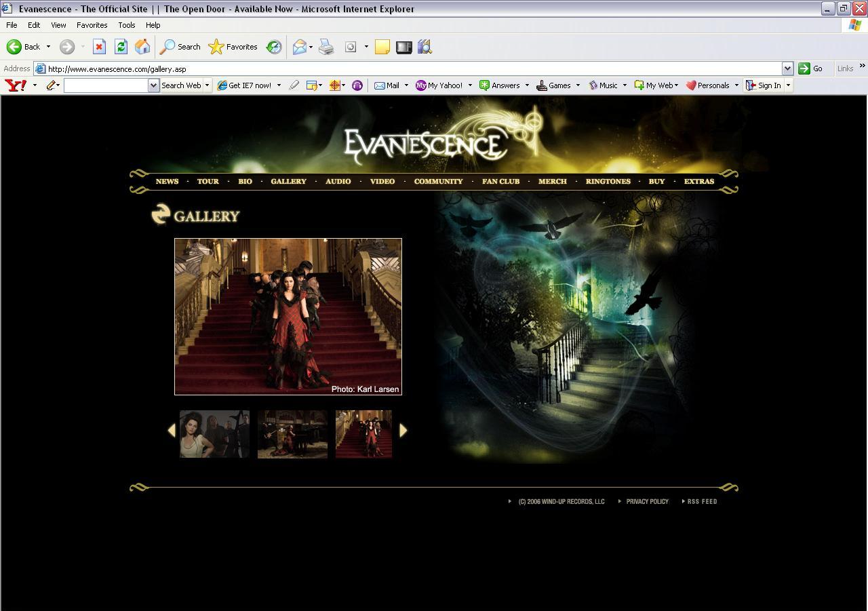
Task: Open the TOUR page from site navigation
Action: click(x=208, y=182)
